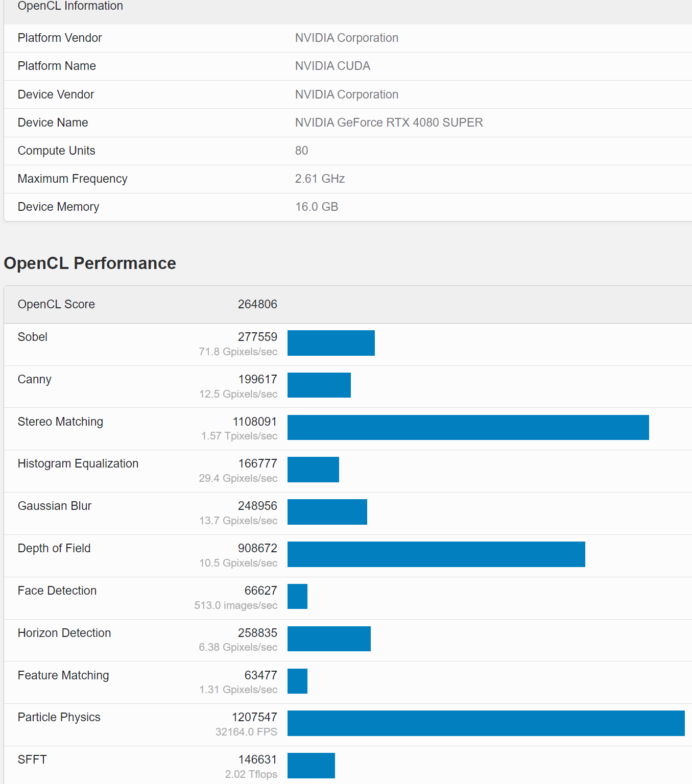Screen dimensions: 692x784
Task: Click the OpenCL Information header
Action: [x=70, y=6]
